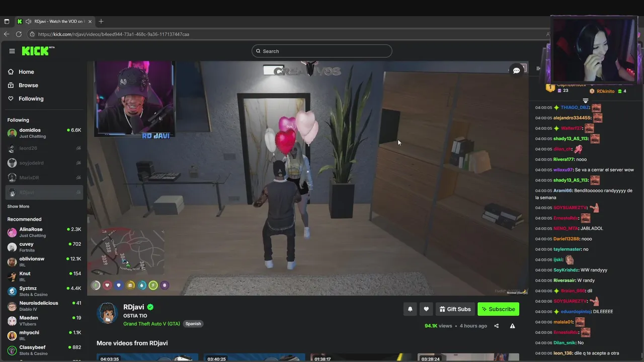Click RDkinito in gift leaderboard
Image resolution: width=644 pixels, height=362 pixels.
click(605, 91)
